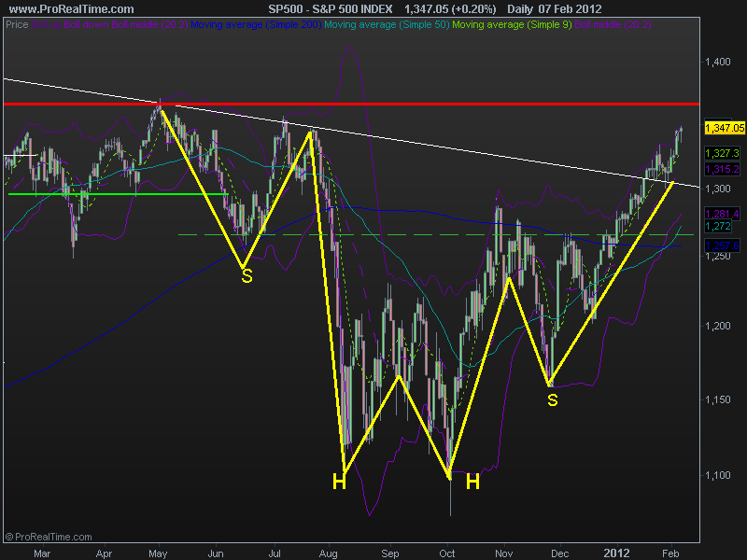Click the Nov label on time axis
747x560 pixels.
coord(503,553)
